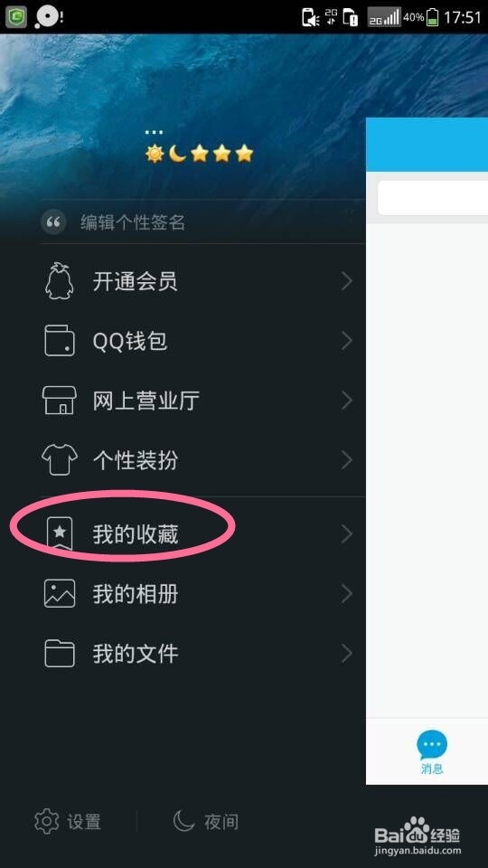Toggle 夜间 night mode

[x=205, y=821]
